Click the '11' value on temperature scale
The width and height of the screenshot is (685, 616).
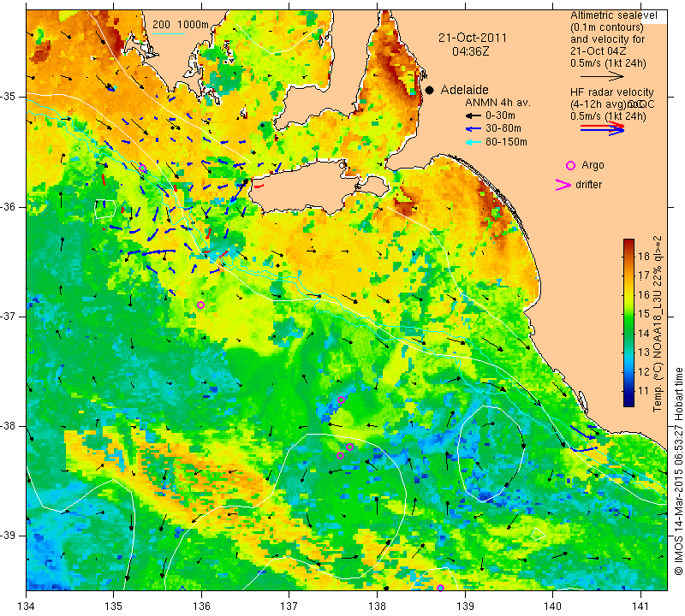pyautogui.click(x=644, y=391)
